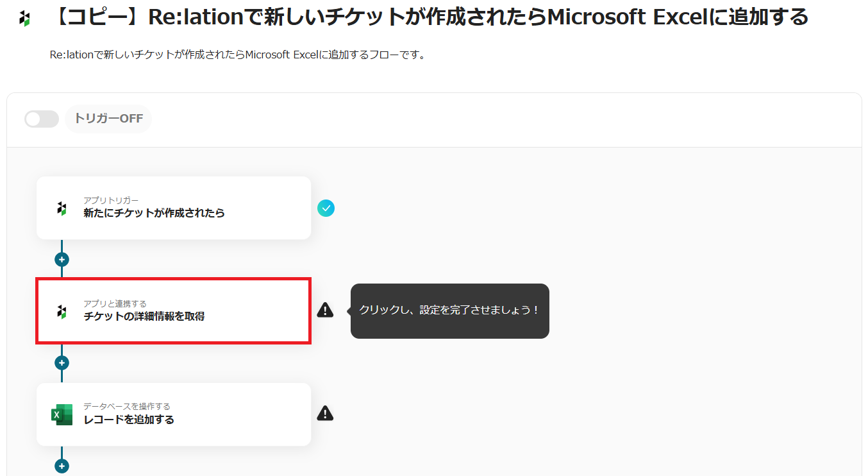The image size is (868, 476).
Task: Click the クリックし、設定を完了させましょう！ tooltip
Action: [450, 310]
